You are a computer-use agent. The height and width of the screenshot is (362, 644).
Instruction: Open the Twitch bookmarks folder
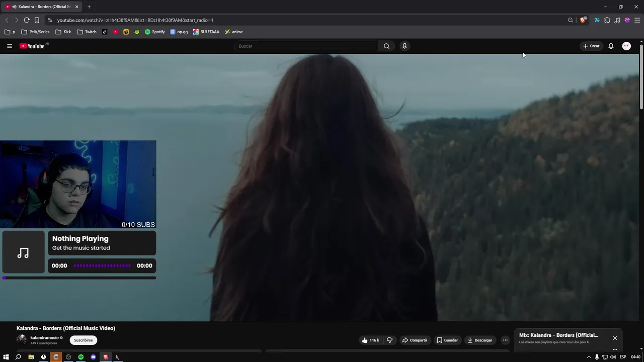[x=87, y=32]
